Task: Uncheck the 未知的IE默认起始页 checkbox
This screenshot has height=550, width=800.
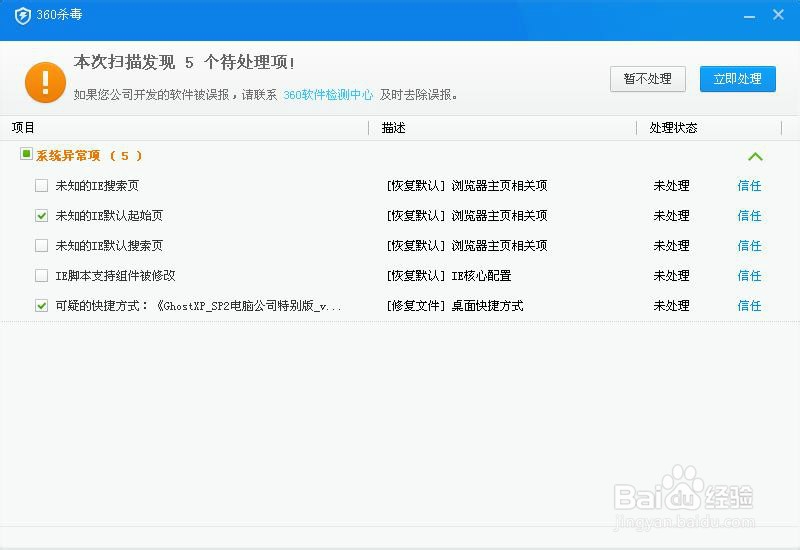Action: (41, 215)
